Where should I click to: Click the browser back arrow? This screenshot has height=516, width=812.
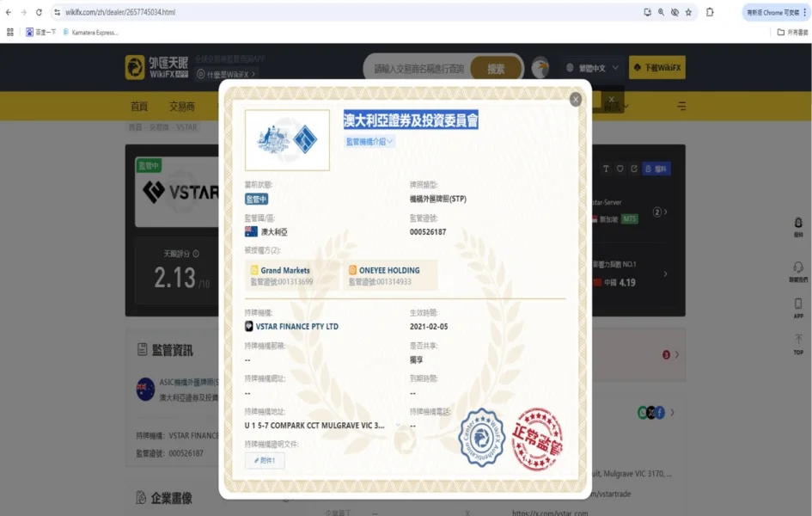click(9, 12)
